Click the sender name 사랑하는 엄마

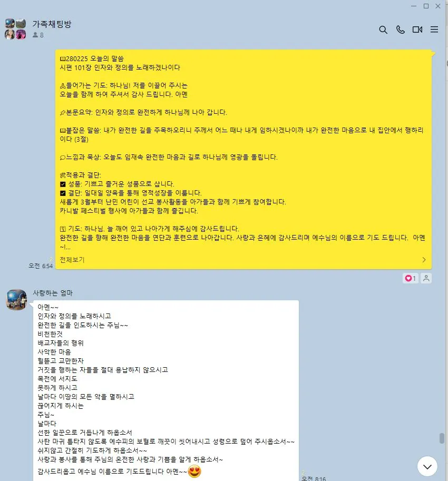click(53, 293)
